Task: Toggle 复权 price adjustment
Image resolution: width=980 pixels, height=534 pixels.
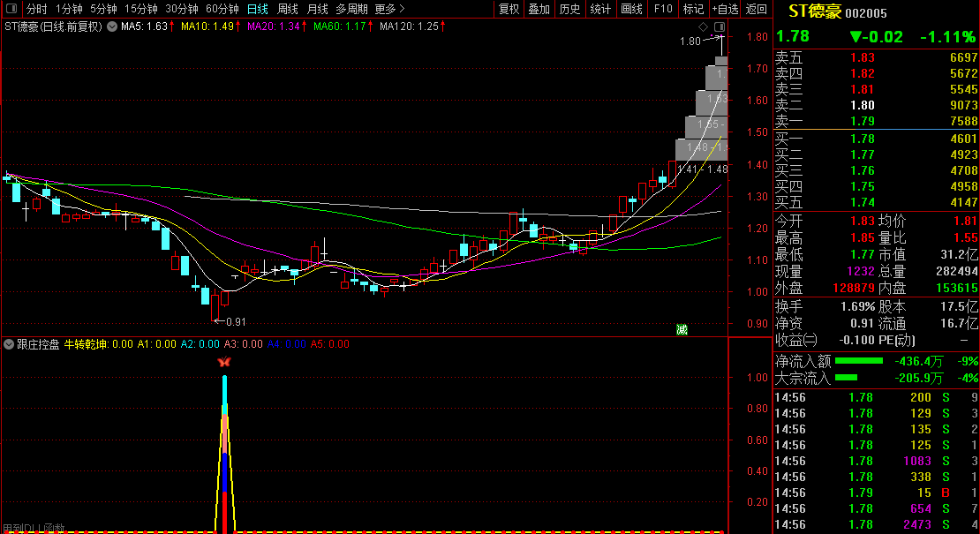Action: pyautogui.click(x=509, y=9)
